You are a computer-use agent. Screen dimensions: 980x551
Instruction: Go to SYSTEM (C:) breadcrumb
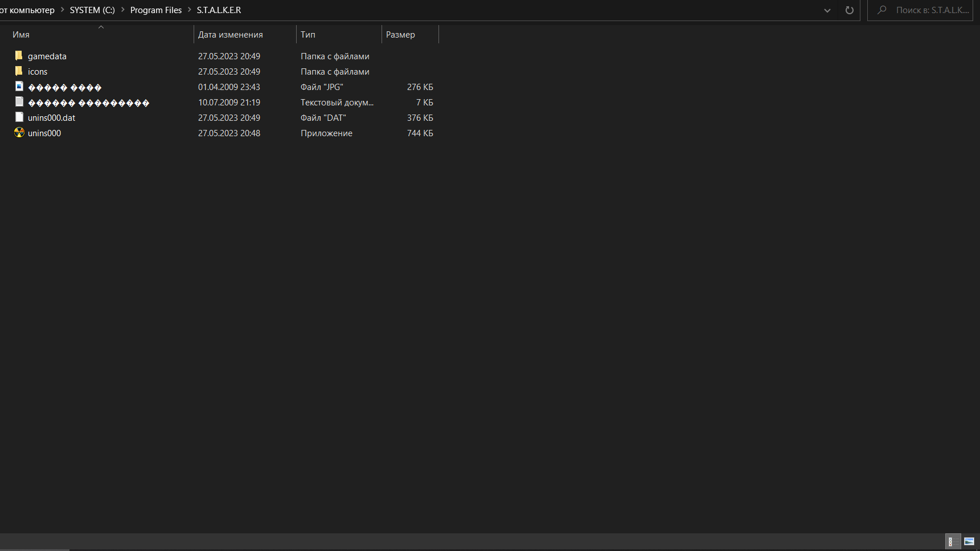(x=92, y=10)
